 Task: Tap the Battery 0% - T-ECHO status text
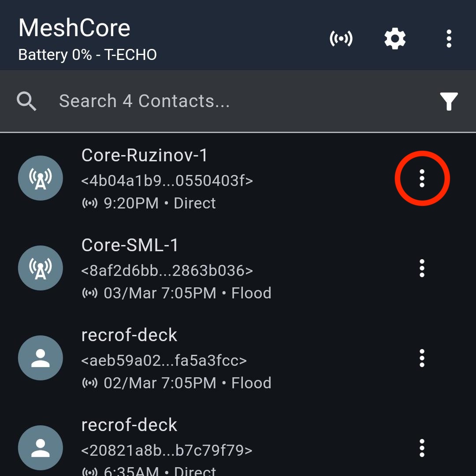[88, 55]
